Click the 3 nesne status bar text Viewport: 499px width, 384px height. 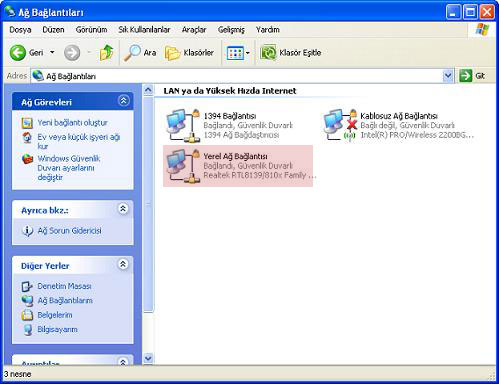coord(18,374)
